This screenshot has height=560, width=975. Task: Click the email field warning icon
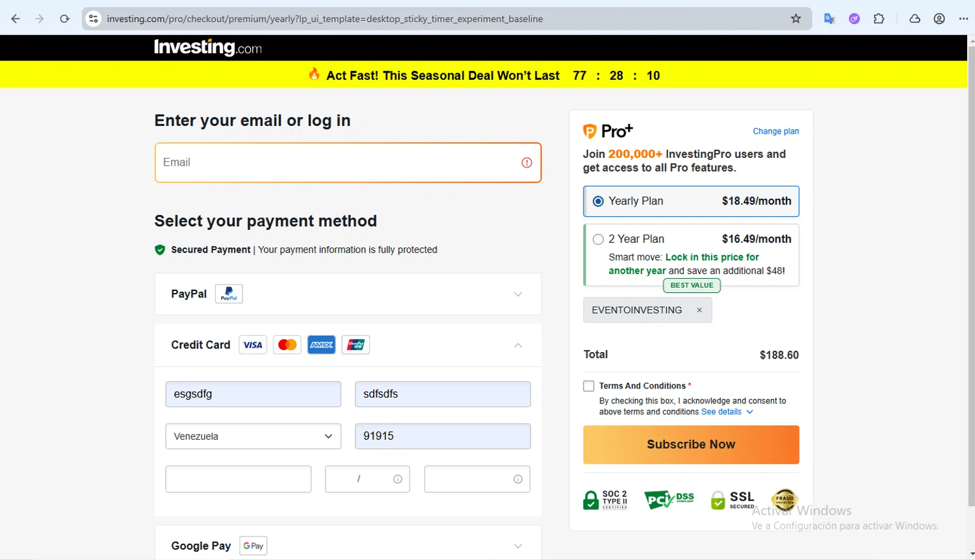pyautogui.click(x=526, y=162)
